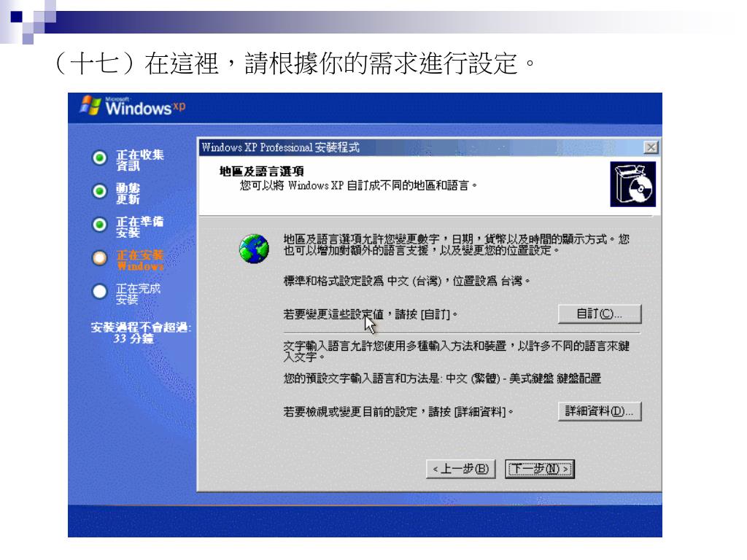This screenshot has height=560, width=747.
Task: Click the default input language description line
Action: click(x=442, y=378)
